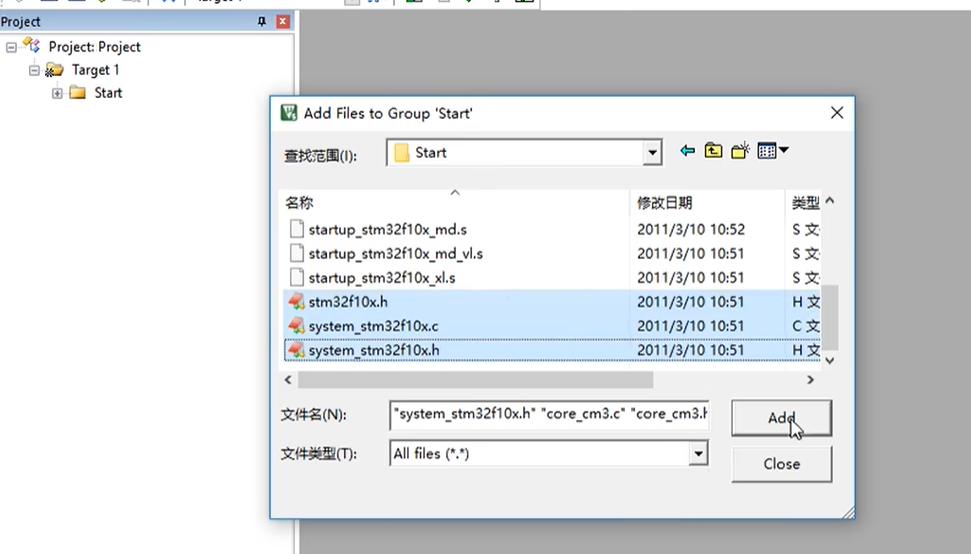This screenshot has height=554, width=971.
Task: Click system_stm32f10x.c file icon
Action: [x=297, y=326]
